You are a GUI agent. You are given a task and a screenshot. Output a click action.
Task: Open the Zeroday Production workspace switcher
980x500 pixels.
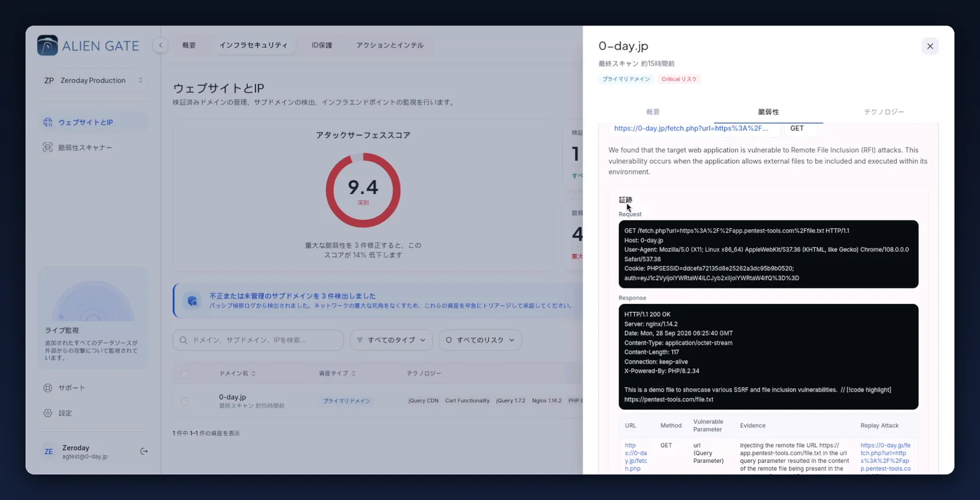[93, 81]
